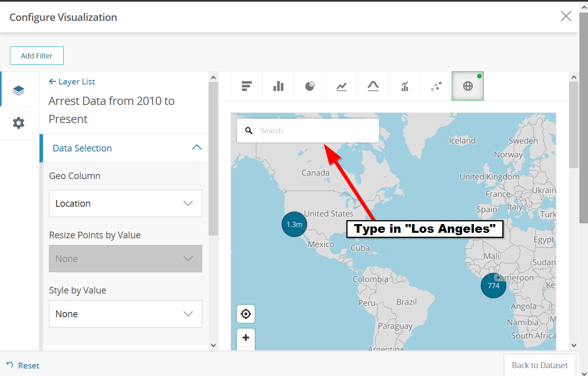Open the Geo Column Location dropdown
This screenshot has height=376, width=588.
(x=126, y=204)
